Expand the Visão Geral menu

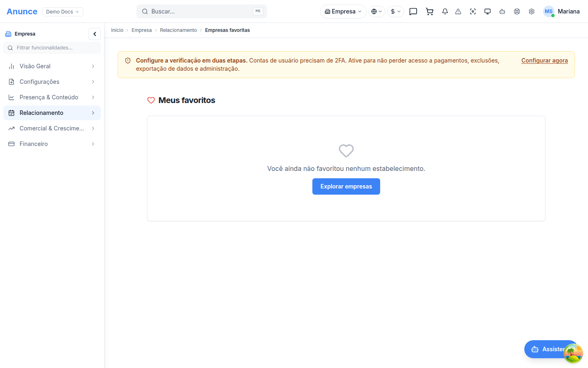click(x=52, y=66)
